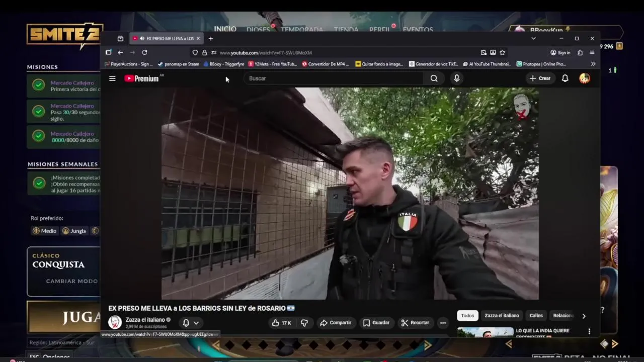Expand the list all tabs dropdown arrow

[x=533, y=39]
